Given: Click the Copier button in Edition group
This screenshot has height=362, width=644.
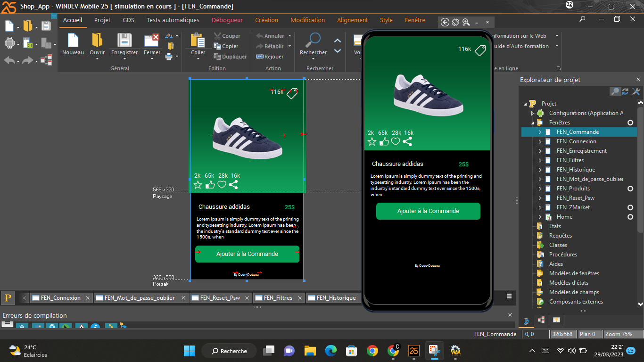Looking at the screenshot, I should (x=226, y=46).
